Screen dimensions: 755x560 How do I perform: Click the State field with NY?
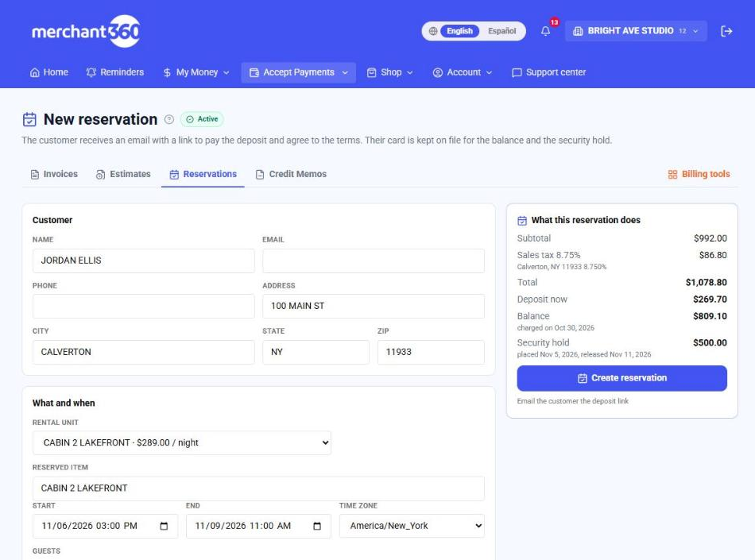(316, 352)
